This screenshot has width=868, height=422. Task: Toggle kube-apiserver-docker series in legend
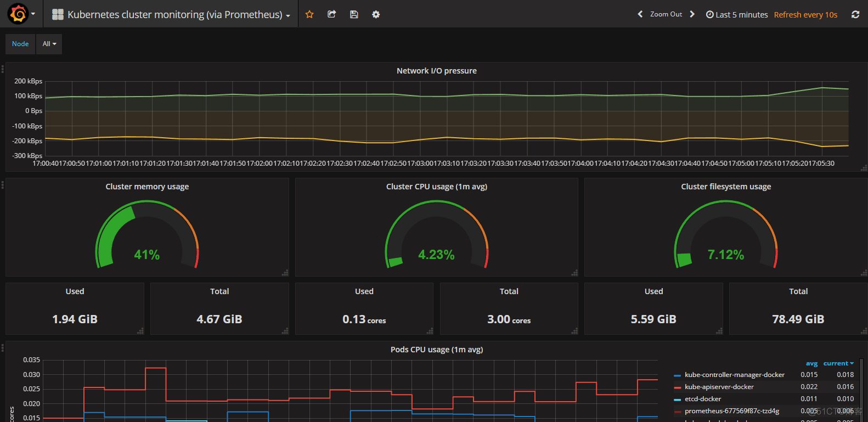pos(719,387)
